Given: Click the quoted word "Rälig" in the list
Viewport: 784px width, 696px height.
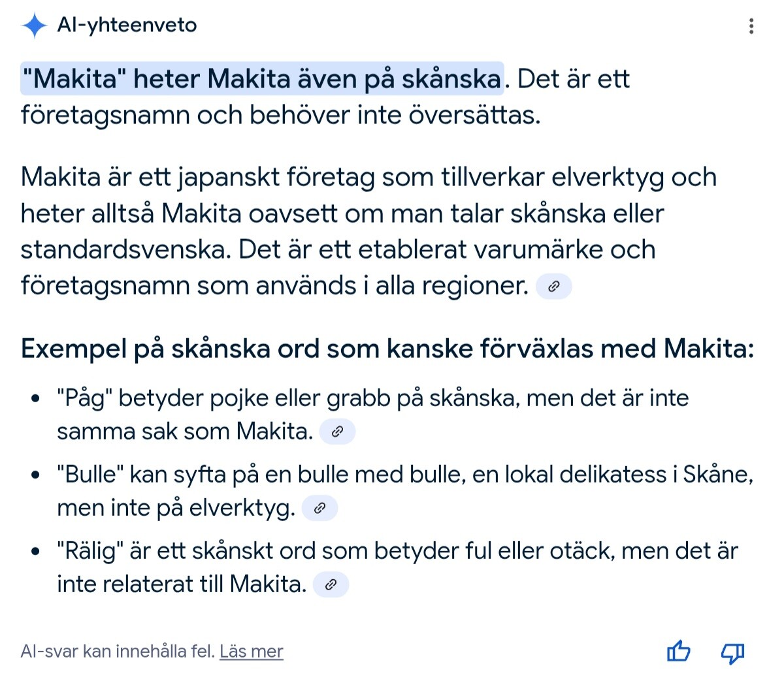Looking at the screenshot, I should (90, 551).
